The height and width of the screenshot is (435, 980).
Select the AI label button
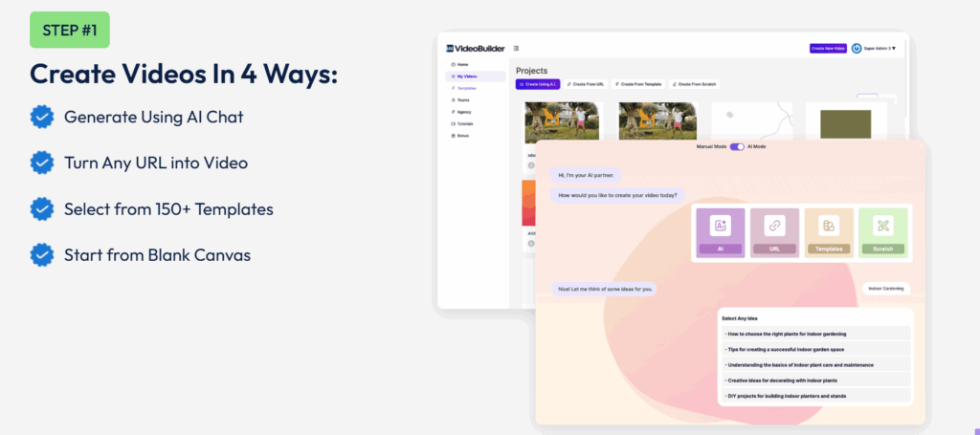pyautogui.click(x=721, y=249)
